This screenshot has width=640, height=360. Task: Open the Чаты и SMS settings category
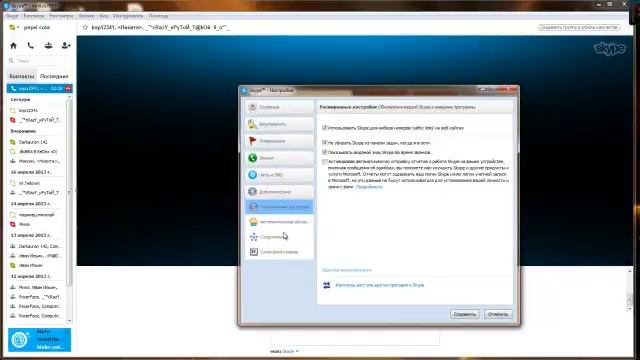pyautogui.click(x=280, y=175)
